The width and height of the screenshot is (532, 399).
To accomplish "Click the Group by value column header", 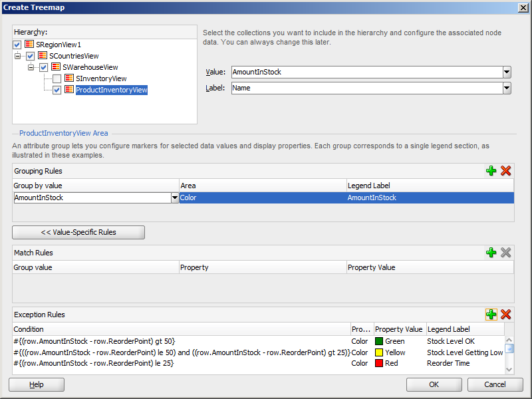I will tap(96, 186).
